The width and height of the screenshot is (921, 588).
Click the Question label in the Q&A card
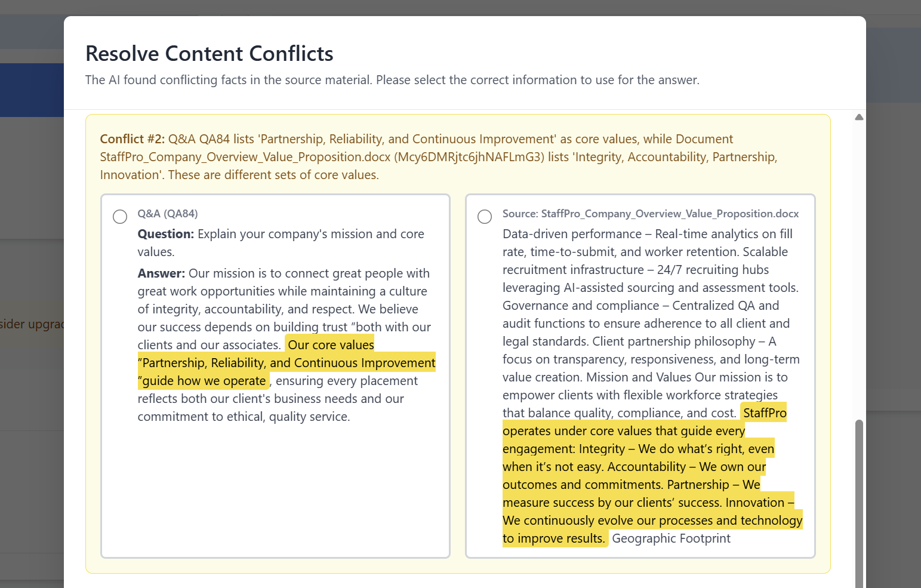[x=165, y=233]
